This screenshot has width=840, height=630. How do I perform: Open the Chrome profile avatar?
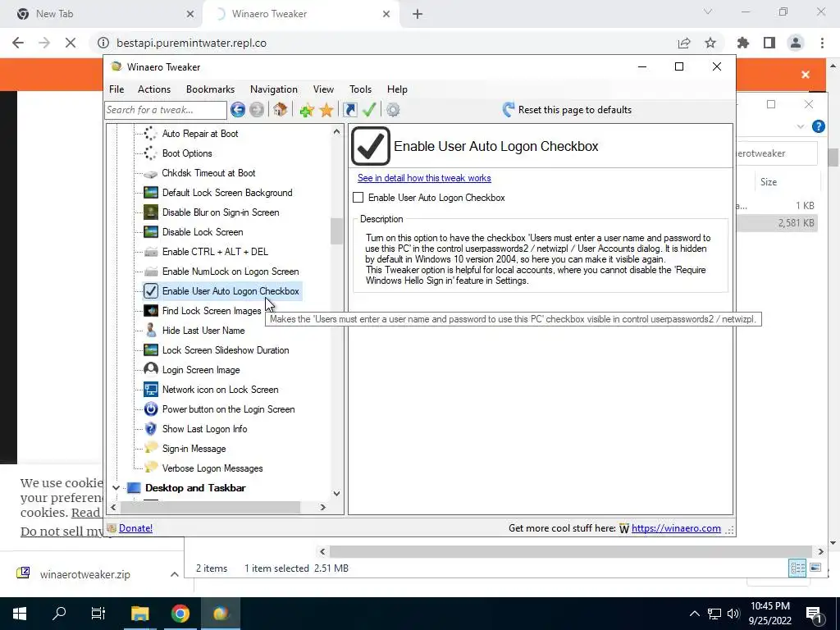[x=796, y=43]
